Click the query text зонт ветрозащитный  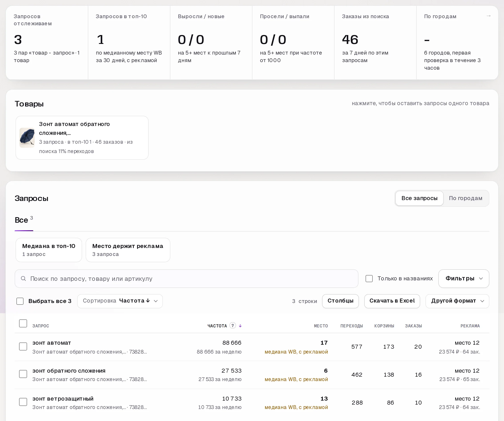63,399
